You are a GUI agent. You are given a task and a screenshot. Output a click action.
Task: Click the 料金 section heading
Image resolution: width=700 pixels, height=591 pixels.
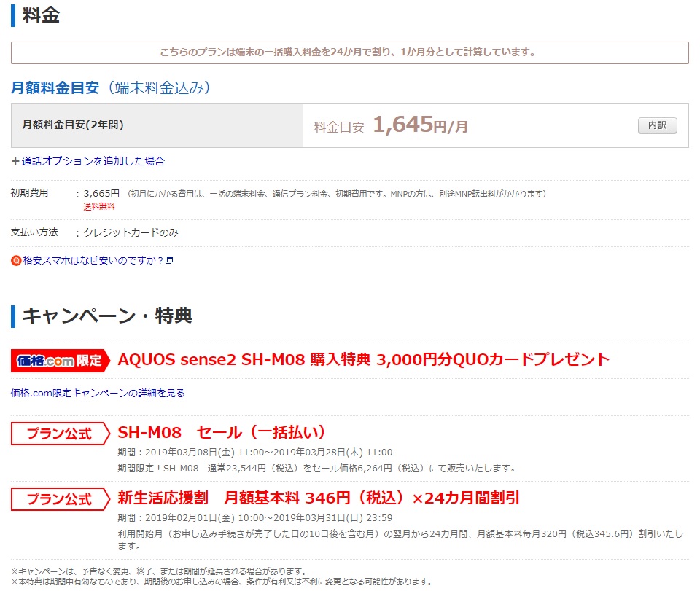pyautogui.click(x=41, y=15)
